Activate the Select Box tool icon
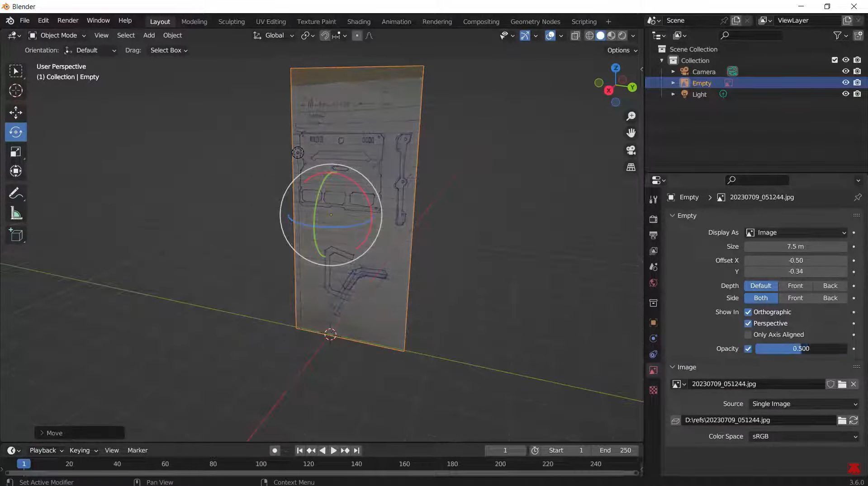868x486 pixels. click(16, 71)
